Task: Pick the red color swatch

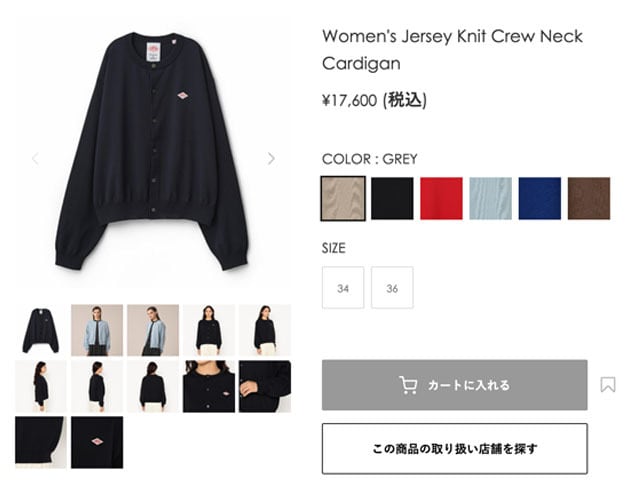Action: (x=441, y=198)
